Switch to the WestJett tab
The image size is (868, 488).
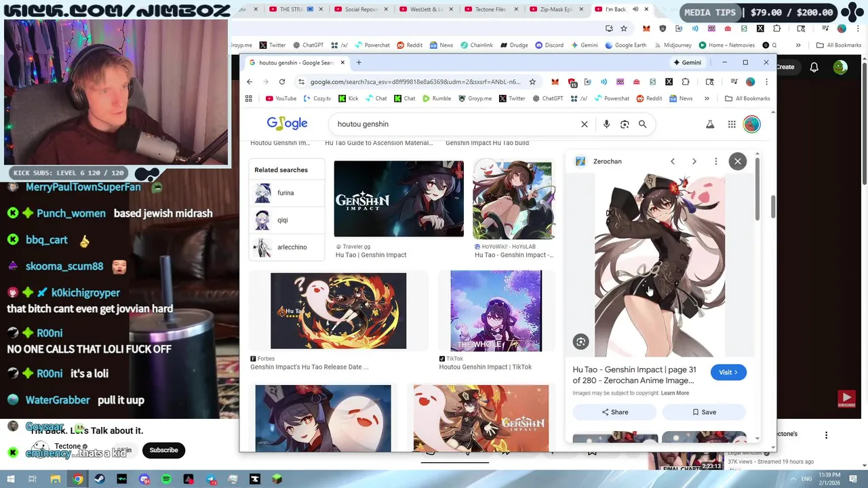[426, 9]
